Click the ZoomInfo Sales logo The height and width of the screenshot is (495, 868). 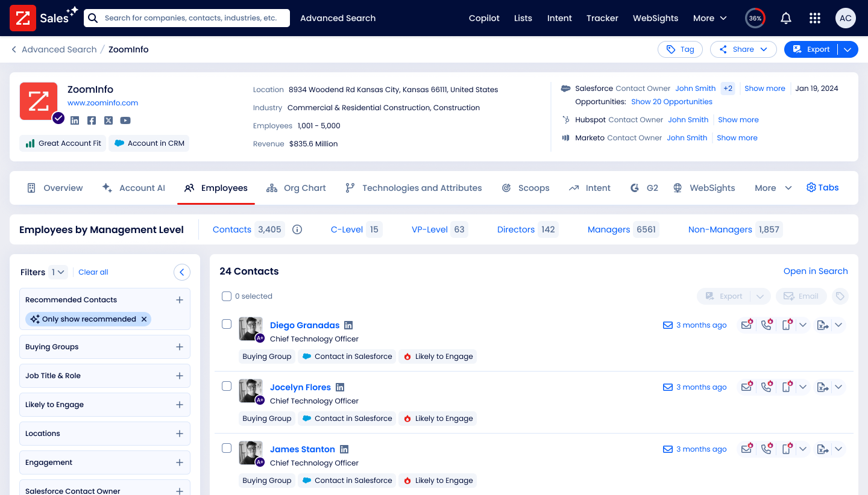(44, 18)
